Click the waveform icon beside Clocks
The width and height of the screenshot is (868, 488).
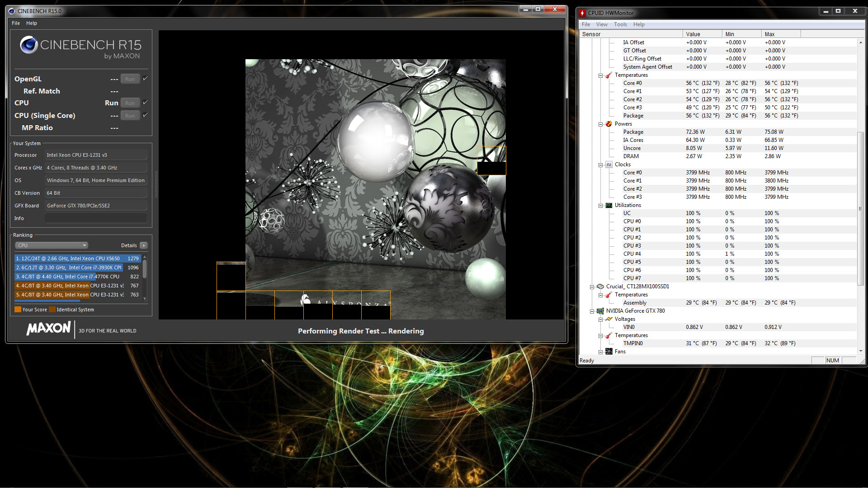(609, 164)
